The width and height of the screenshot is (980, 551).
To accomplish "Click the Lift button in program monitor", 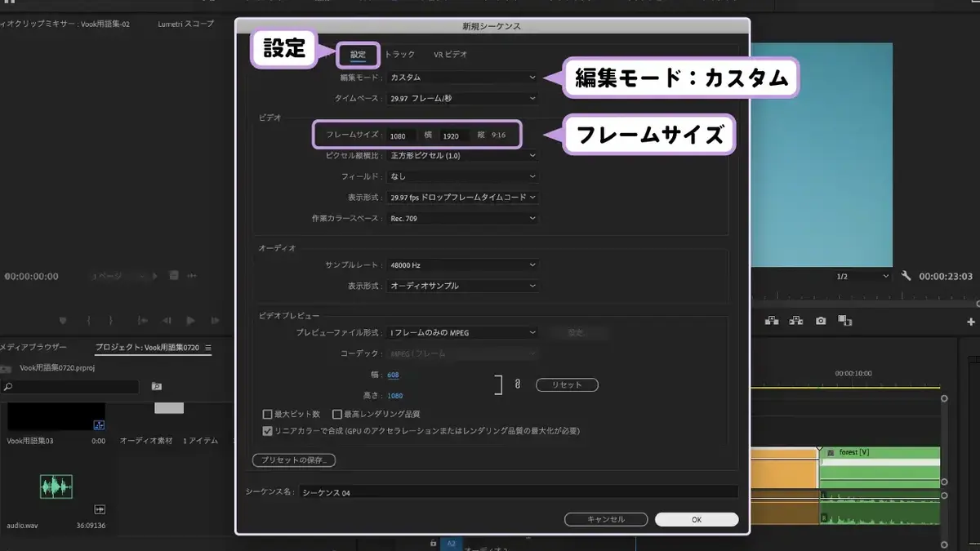I will click(772, 322).
